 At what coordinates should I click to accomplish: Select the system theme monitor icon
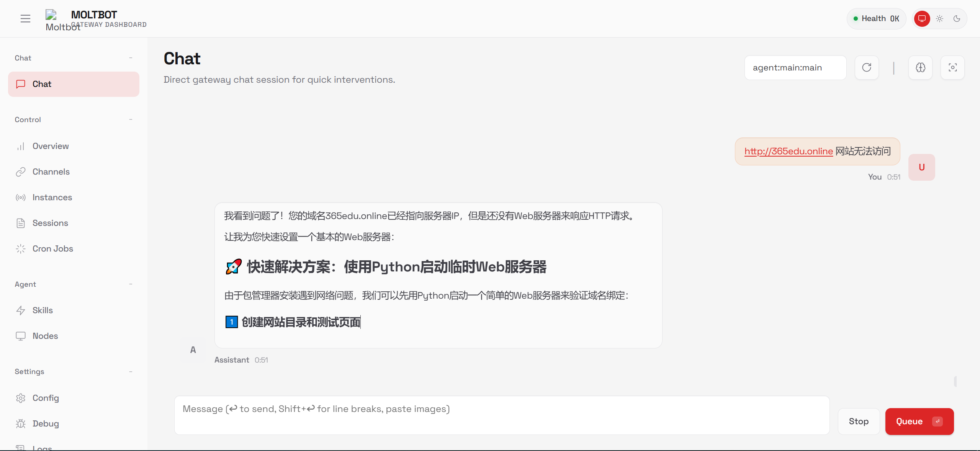(x=922, y=18)
